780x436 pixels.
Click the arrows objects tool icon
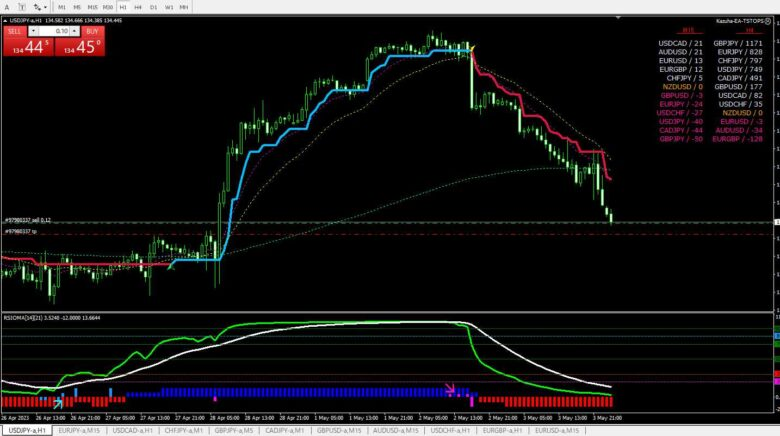click(37, 7)
